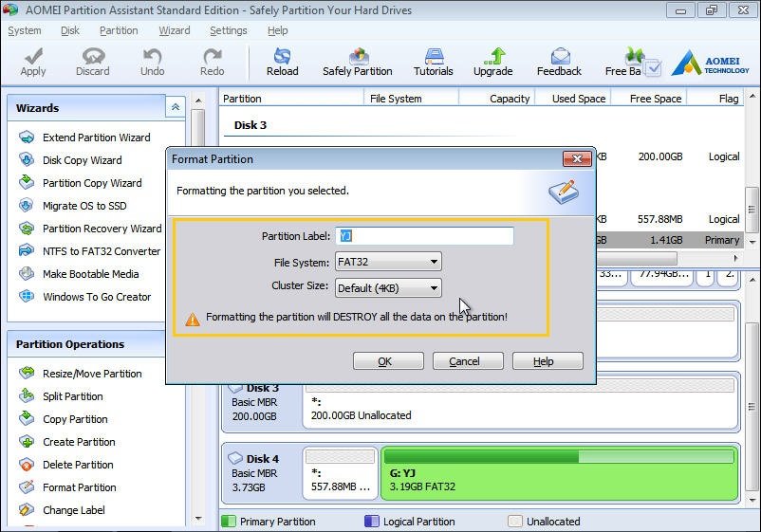
Task: Click the Capacity column header
Action: 496,99
